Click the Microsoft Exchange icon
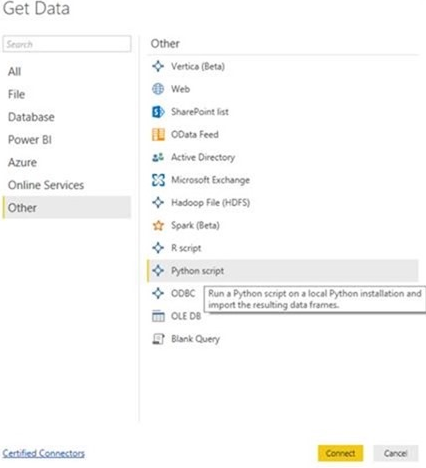 [x=158, y=180]
